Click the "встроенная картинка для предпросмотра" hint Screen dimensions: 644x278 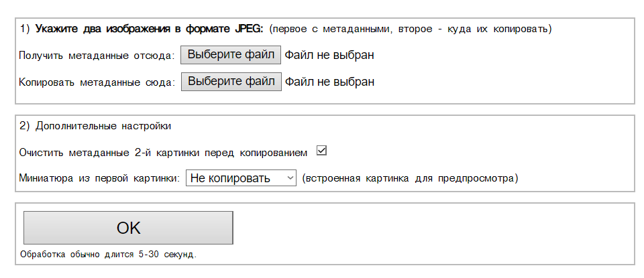[410, 179]
